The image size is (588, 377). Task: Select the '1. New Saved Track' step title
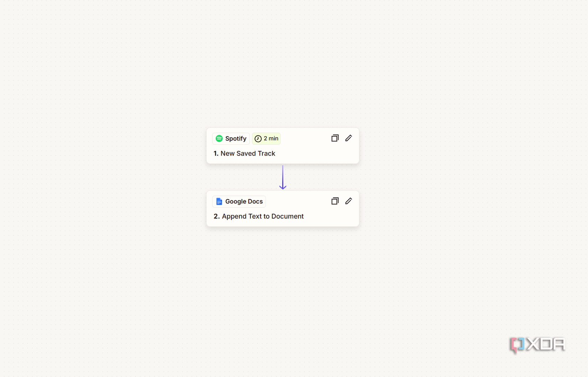click(x=244, y=153)
